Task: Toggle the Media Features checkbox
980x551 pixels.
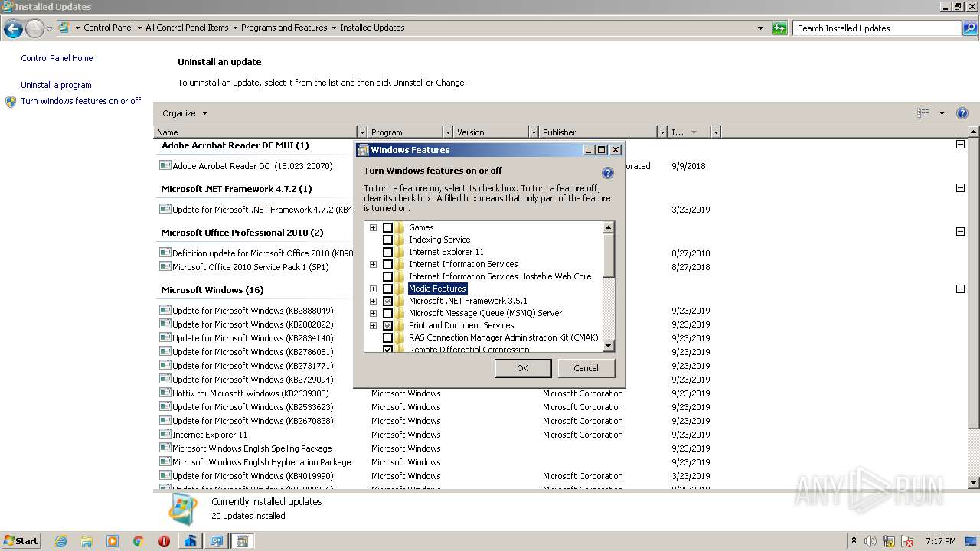Action: pyautogui.click(x=387, y=289)
